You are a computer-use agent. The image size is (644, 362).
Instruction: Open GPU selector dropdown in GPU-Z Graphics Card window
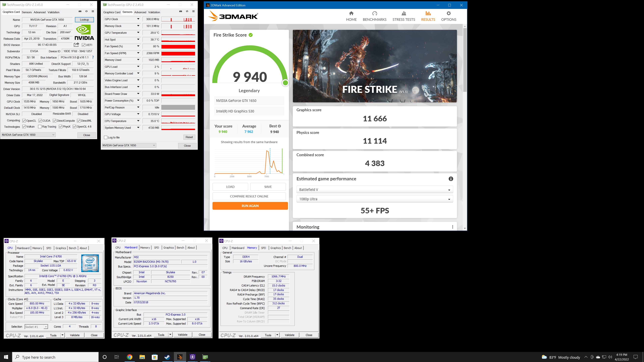pos(29,135)
